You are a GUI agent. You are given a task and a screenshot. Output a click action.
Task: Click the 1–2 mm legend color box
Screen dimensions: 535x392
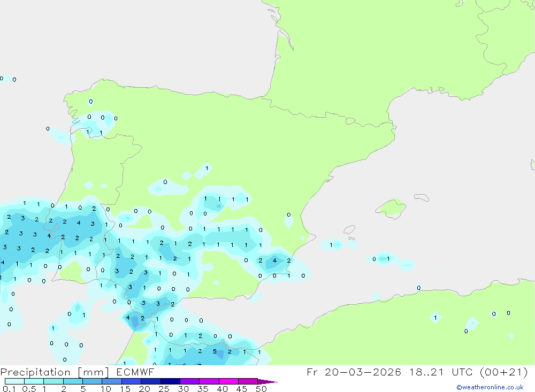click(53, 381)
